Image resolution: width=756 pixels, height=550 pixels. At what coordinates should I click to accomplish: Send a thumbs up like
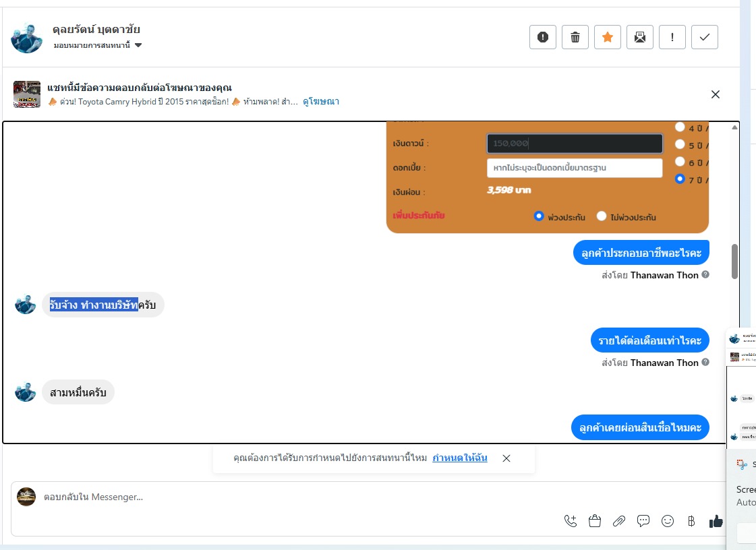716,521
